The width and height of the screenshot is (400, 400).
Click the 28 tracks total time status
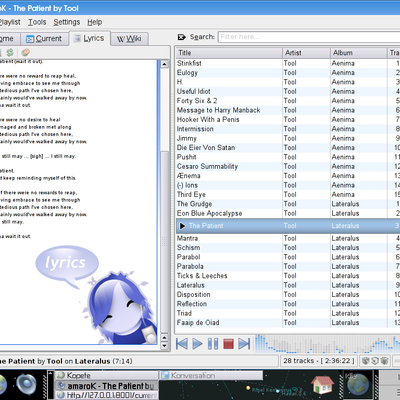319,361
